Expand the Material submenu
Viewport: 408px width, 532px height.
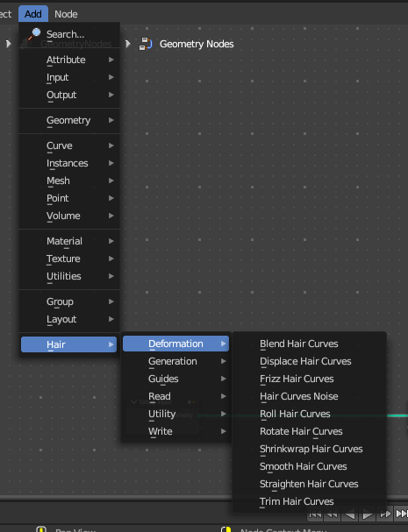[69, 241]
